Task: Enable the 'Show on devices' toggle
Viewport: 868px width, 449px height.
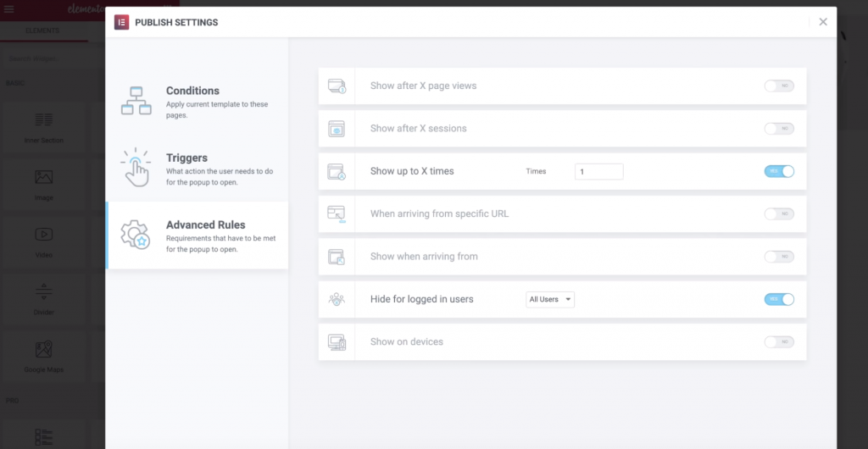Action: click(778, 342)
